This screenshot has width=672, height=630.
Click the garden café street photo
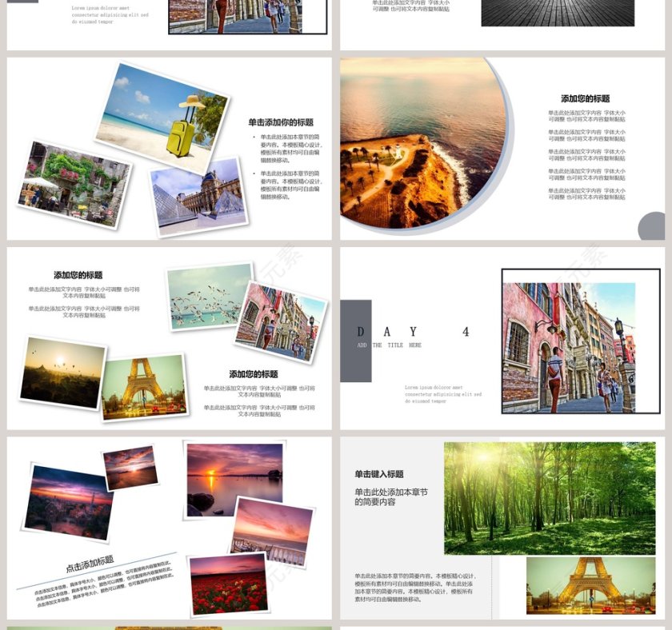[x=74, y=185]
